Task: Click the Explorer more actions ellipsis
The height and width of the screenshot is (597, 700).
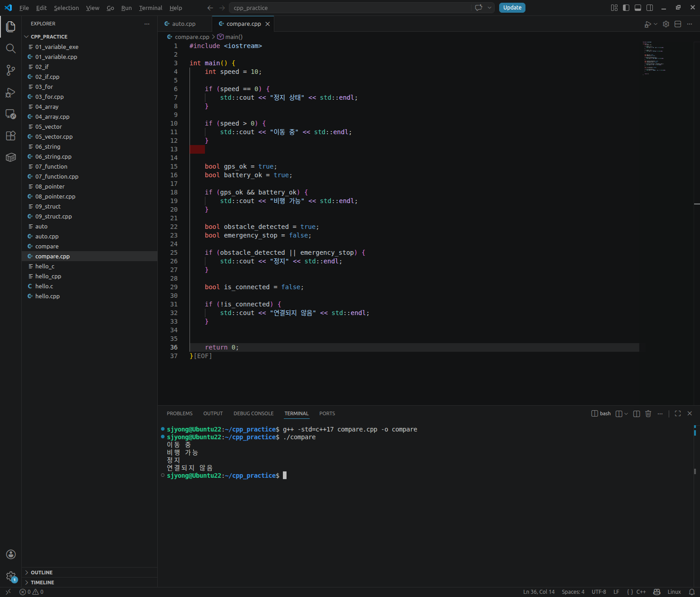Action: 147,24
